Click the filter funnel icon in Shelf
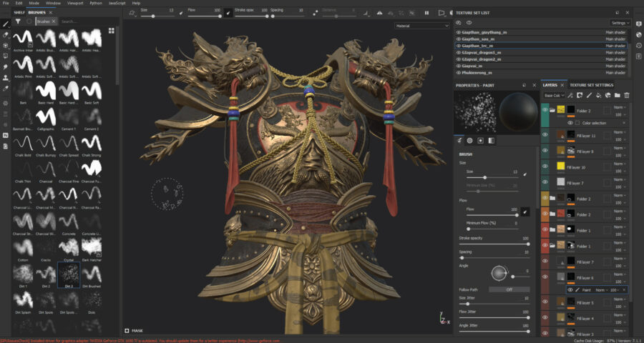The image size is (644, 343). click(18, 21)
